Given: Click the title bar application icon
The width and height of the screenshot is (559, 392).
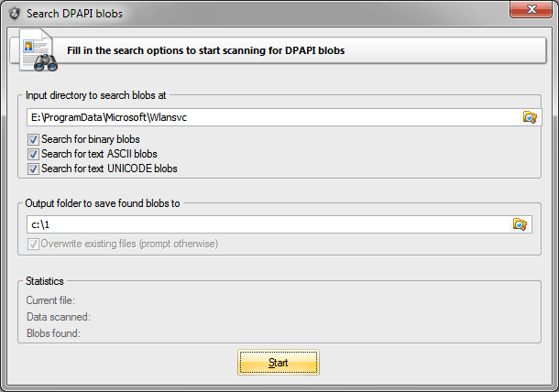Looking at the screenshot, I should [15, 14].
